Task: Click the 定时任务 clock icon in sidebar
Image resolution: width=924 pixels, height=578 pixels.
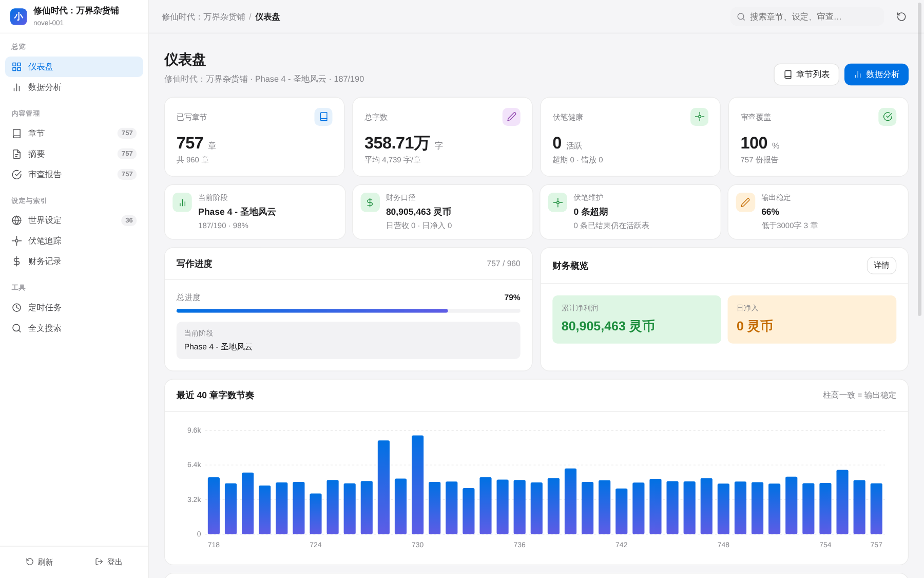Action: (x=16, y=308)
